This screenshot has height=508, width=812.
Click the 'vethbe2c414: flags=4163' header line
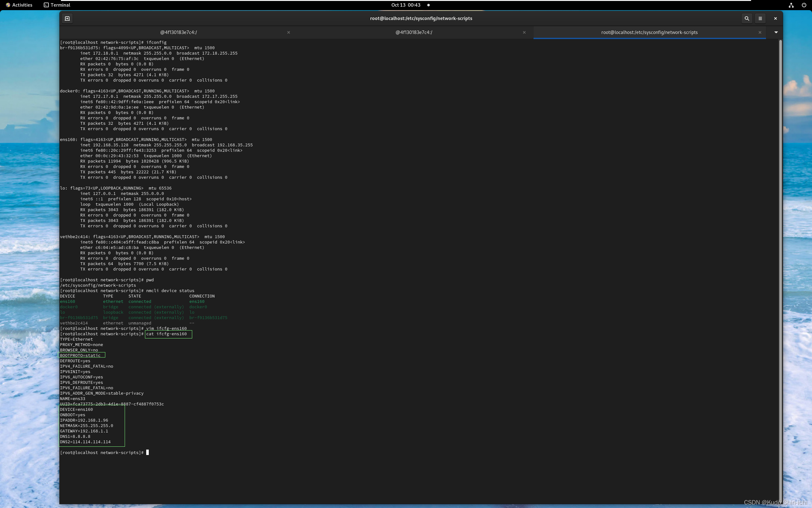[142, 237]
